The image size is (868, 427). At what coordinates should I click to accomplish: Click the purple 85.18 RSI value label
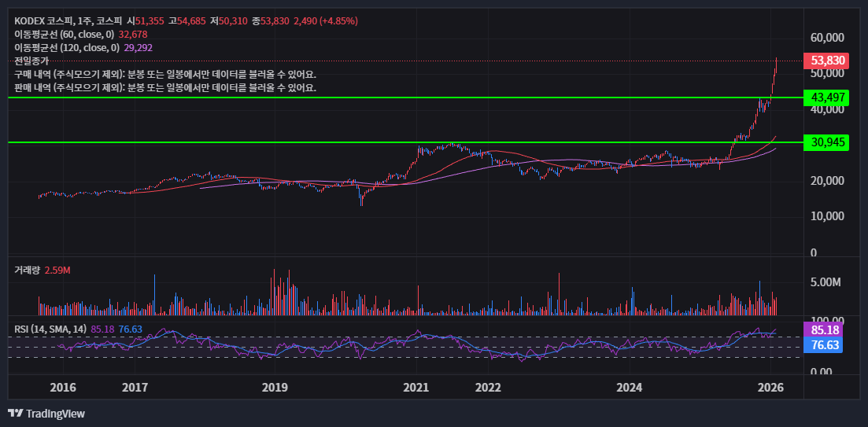pyautogui.click(x=822, y=330)
